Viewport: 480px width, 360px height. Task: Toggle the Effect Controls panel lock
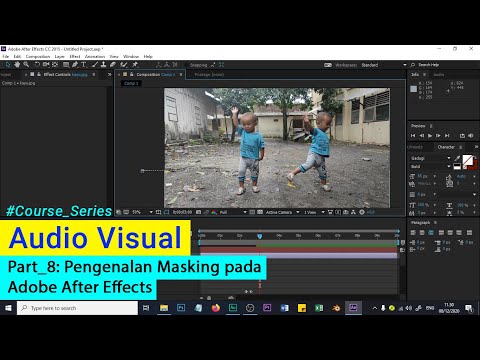[39, 74]
